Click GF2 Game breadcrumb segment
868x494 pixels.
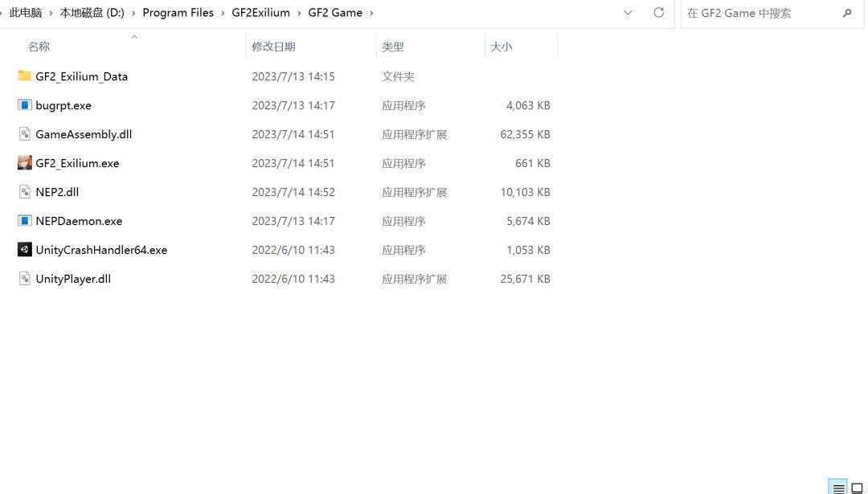coord(335,13)
